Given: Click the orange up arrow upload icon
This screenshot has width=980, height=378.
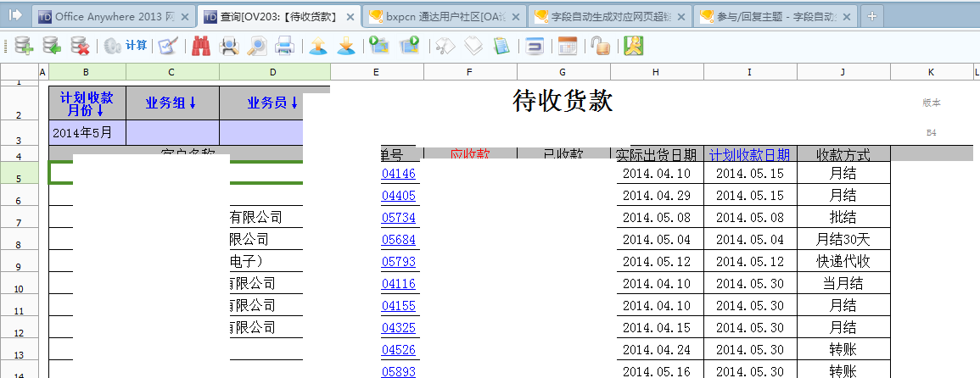Looking at the screenshot, I should click(x=318, y=45).
